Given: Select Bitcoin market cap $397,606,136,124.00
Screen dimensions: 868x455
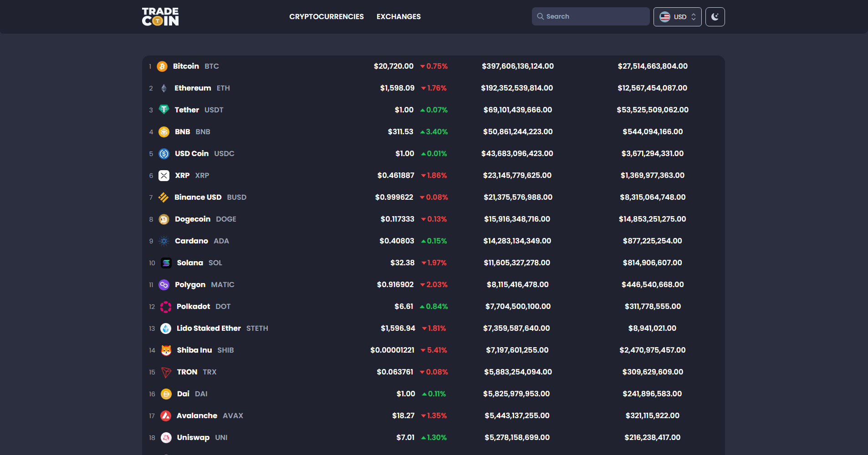Looking at the screenshot, I should [x=518, y=66].
